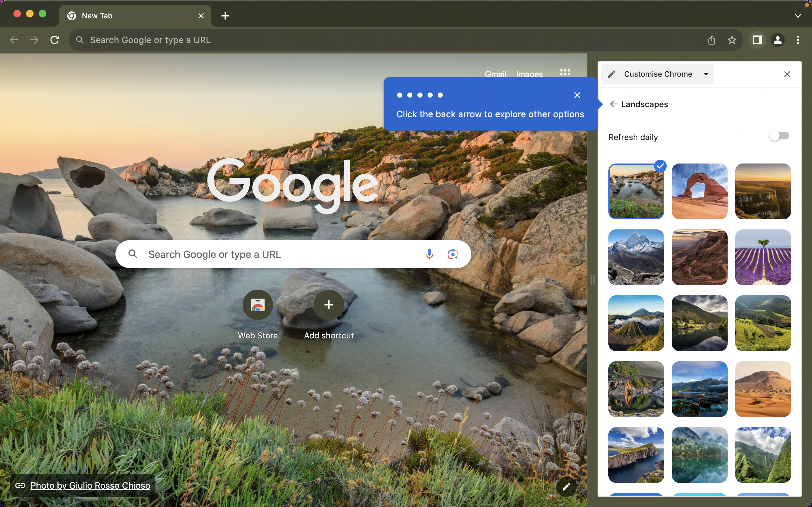Go back from Landscapes using arrow
The image size is (812, 507).
tap(613, 104)
